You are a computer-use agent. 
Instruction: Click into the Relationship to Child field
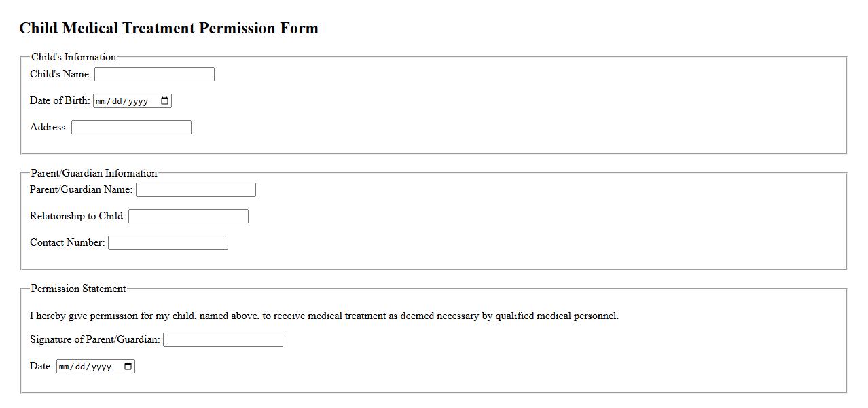click(x=188, y=217)
